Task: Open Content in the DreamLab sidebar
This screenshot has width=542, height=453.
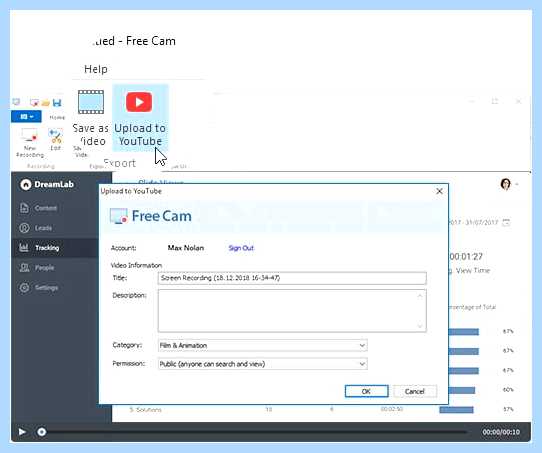Action: coord(39,208)
